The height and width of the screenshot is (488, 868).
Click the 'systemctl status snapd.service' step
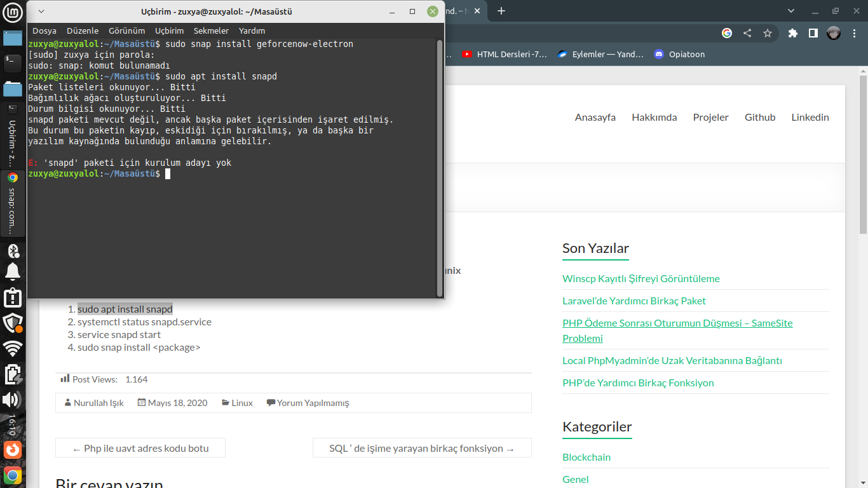click(144, 322)
